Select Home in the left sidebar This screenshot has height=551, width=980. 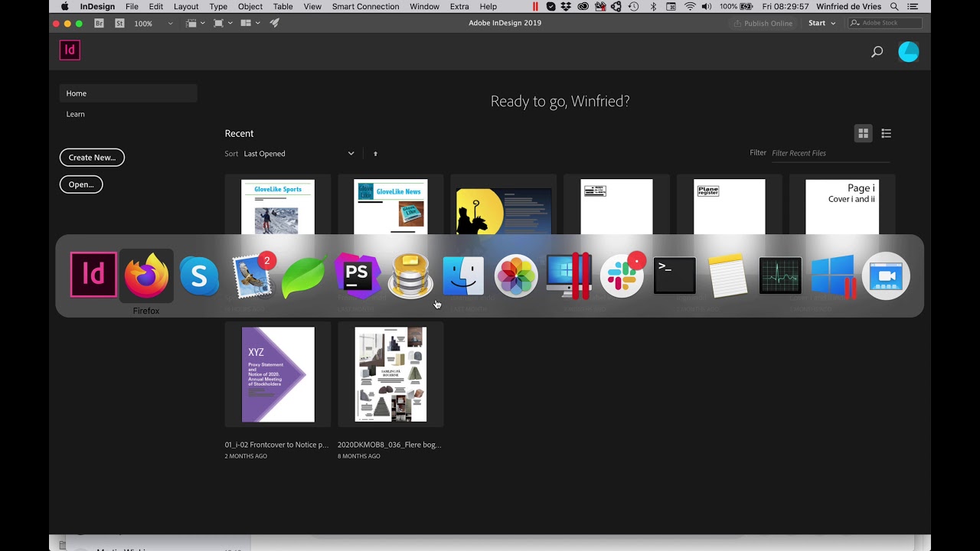pyautogui.click(x=129, y=93)
